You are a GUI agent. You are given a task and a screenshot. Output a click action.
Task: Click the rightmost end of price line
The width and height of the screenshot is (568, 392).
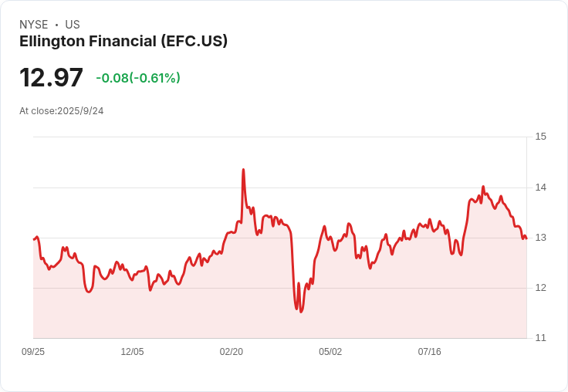coord(526,238)
